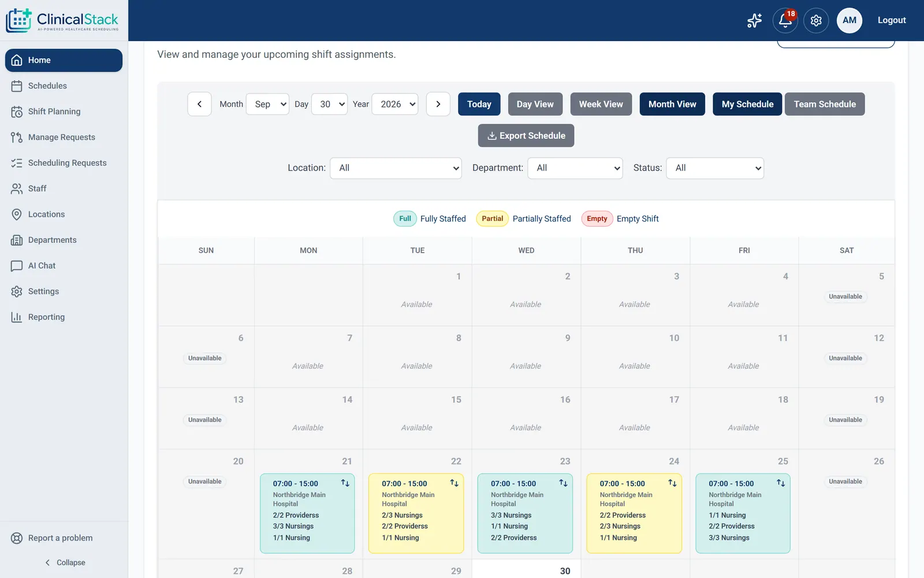
Task: Open the Department filter dropdown
Action: point(575,168)
